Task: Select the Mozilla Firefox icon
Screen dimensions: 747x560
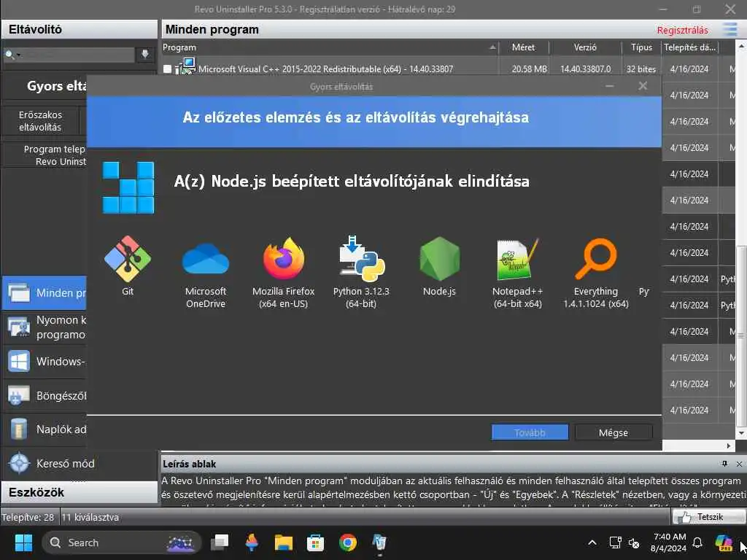Action: [x=284, y=259]
